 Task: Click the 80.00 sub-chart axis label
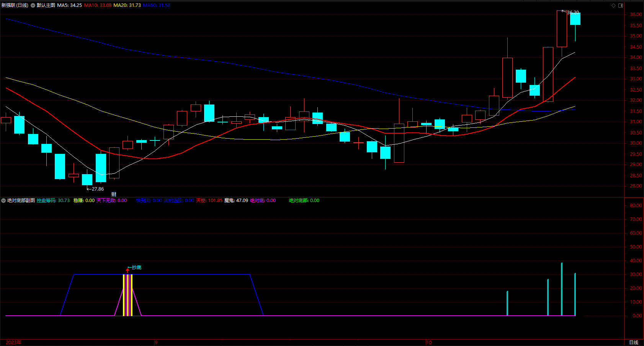(636, 206)
